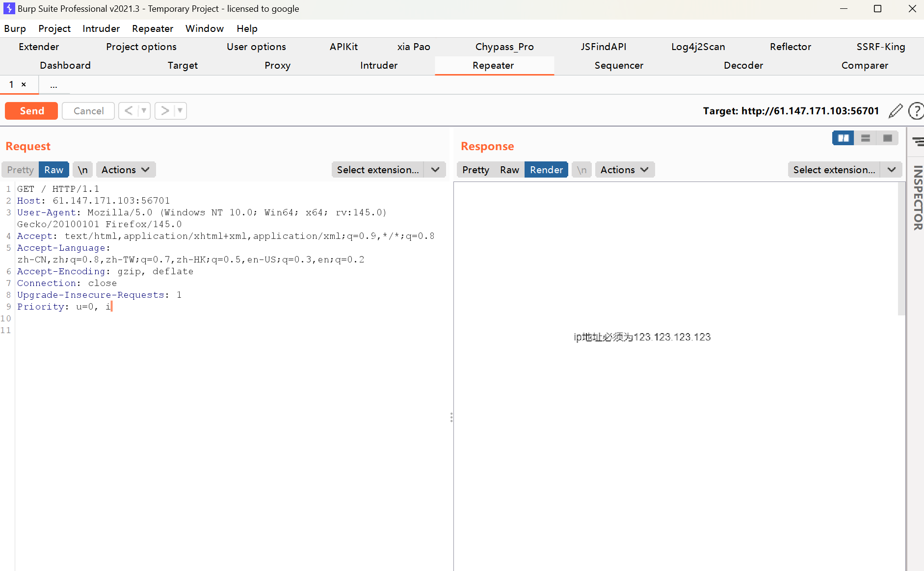924x571 pixels.
Task: Click the Host header line in request
Action: 93,201
